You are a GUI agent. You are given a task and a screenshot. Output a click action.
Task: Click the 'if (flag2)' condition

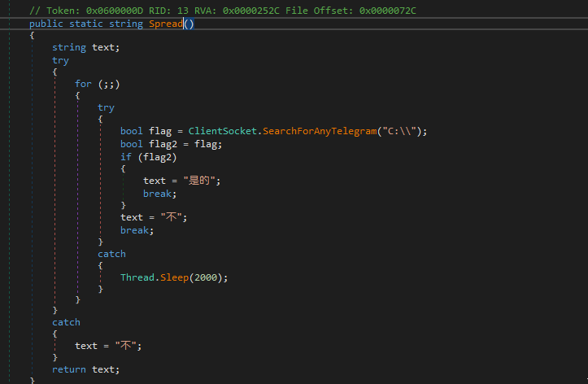pos(149,157)
